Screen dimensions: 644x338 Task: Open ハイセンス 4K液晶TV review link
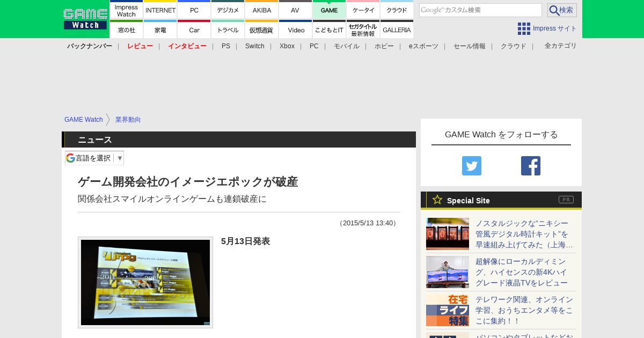(x=522, y=272)
